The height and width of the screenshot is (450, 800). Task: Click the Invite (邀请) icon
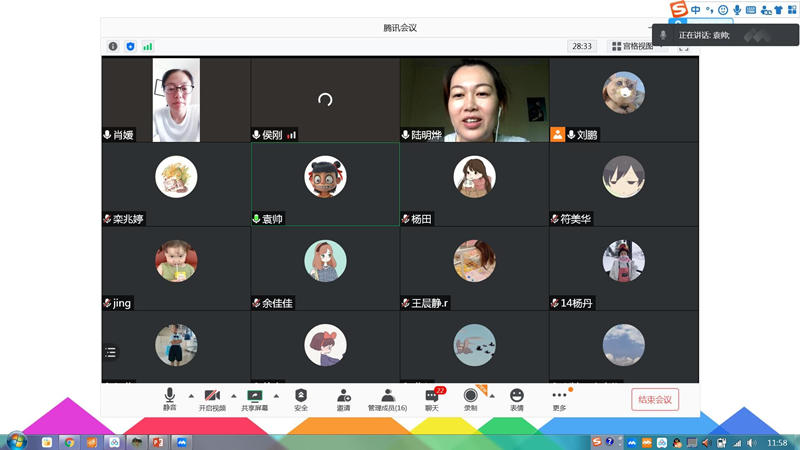[343, 399]
